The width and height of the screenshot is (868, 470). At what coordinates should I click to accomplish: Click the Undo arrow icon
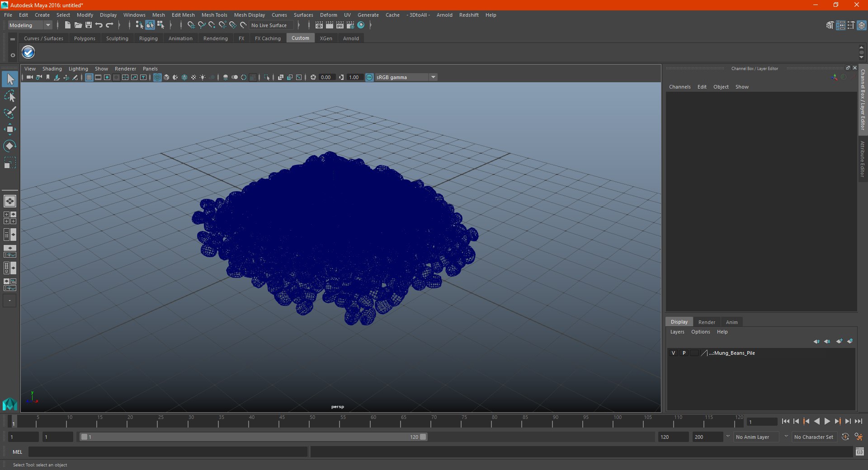[99, 25]
